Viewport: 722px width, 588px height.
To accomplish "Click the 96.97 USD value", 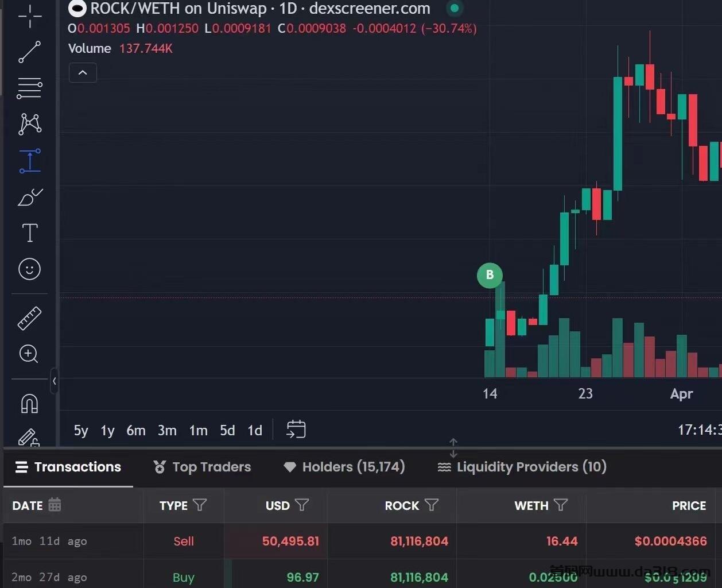I will point(302,577).
